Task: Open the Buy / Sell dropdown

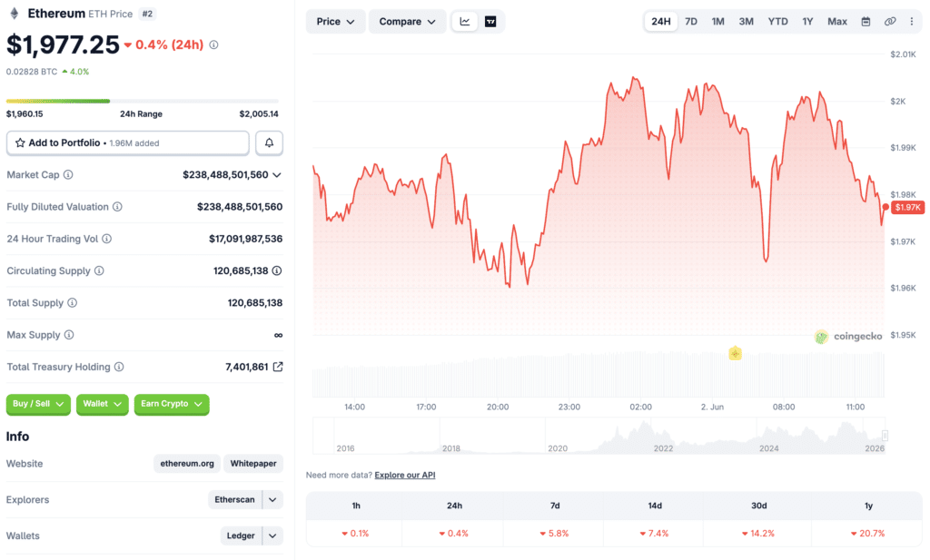Action: (x=38, y=404)
